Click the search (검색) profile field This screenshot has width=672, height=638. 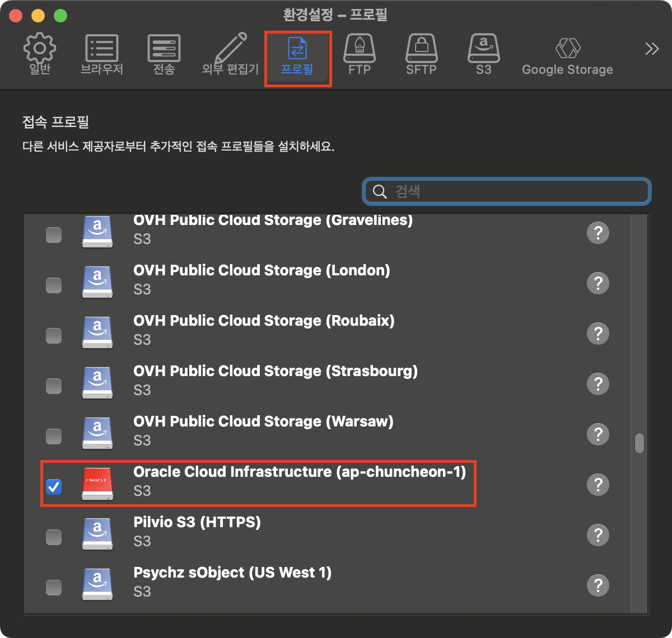(507, 191)
